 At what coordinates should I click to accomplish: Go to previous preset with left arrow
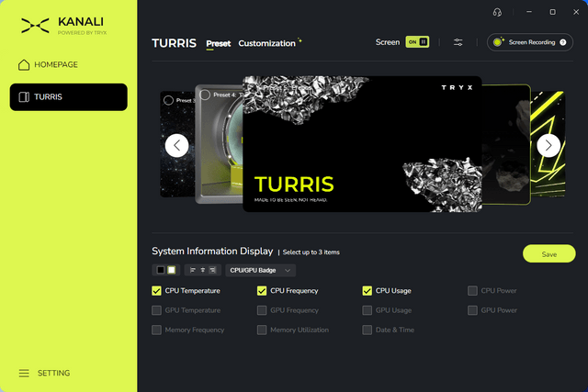coord(176,145)
